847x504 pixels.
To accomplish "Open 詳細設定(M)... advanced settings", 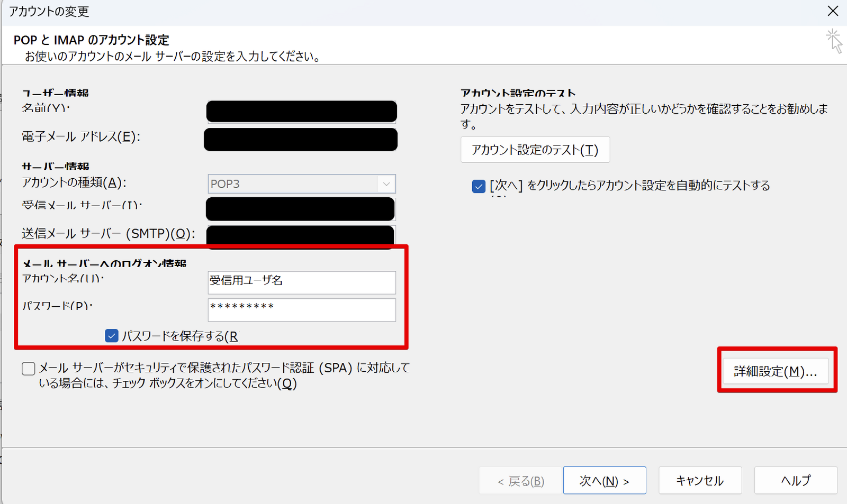I will [x=775, y=371].
